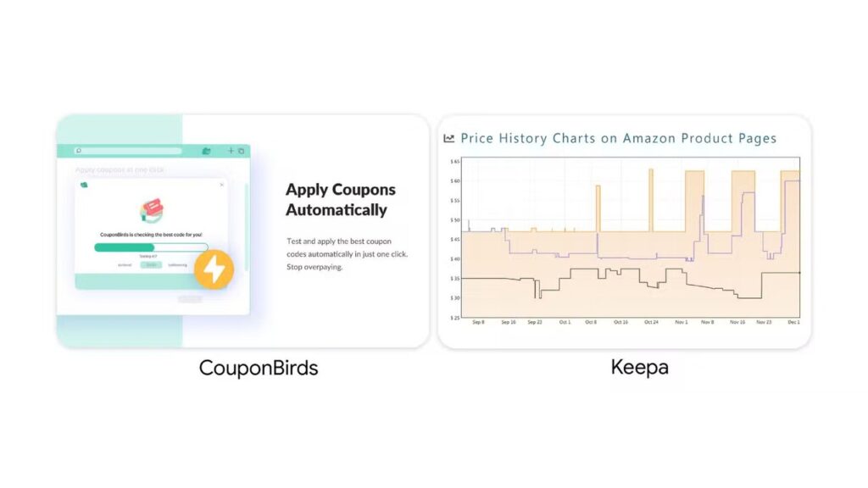
Task: Click the plus new-tab icon in mock browser
Action: [x=231, y=151]
